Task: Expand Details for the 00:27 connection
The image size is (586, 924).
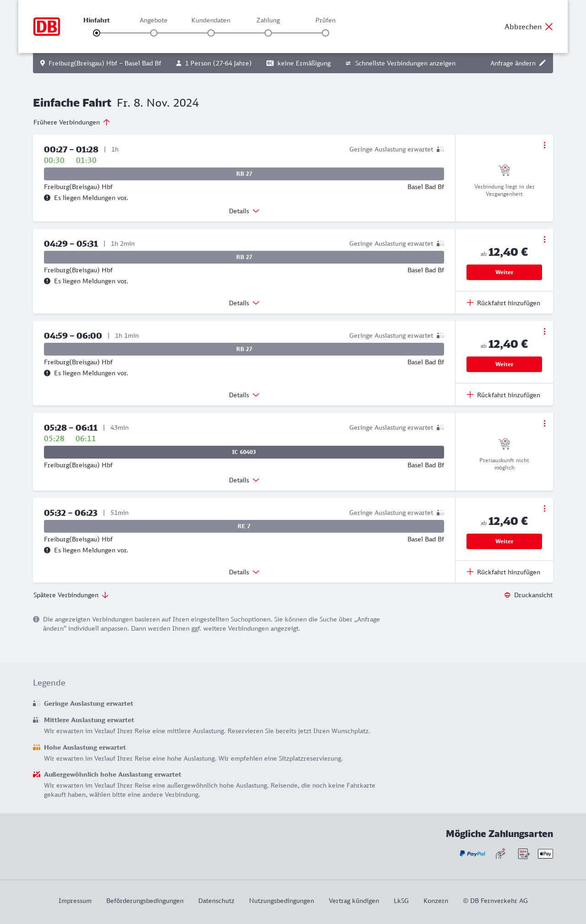Action: 244,211
